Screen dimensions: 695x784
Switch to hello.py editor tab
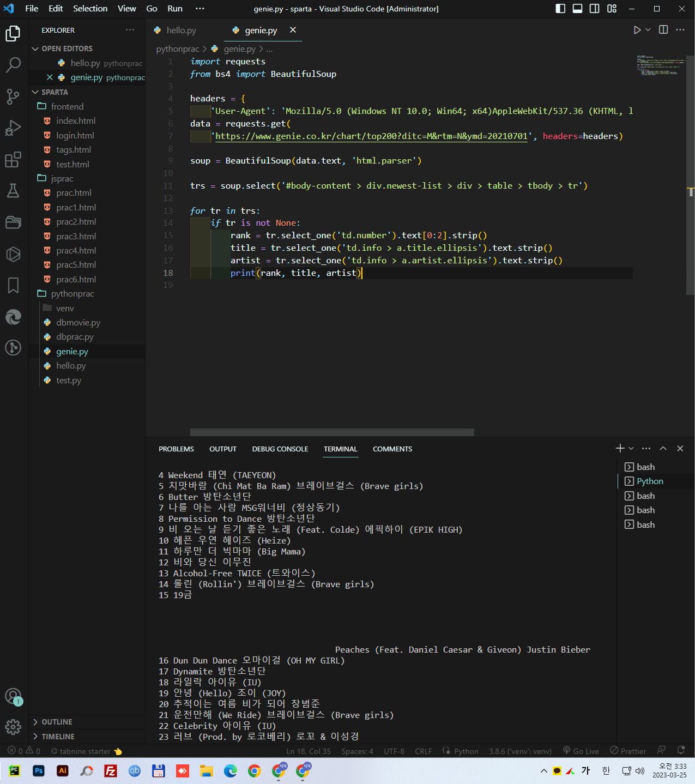181,31
